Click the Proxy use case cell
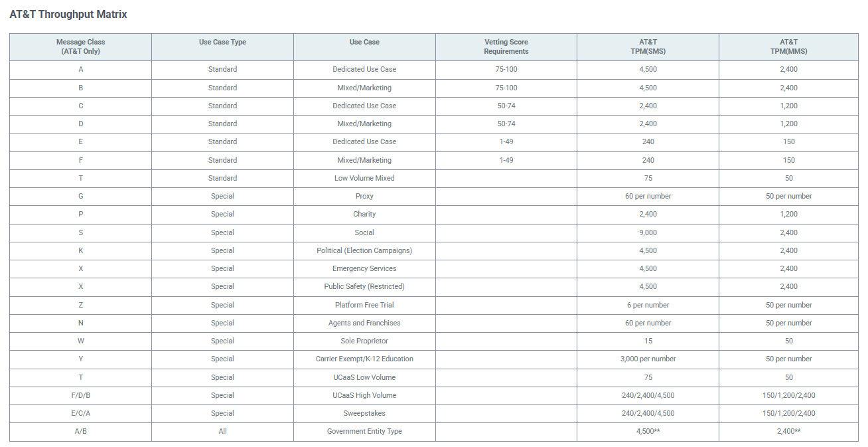 [x=364, y=196]
